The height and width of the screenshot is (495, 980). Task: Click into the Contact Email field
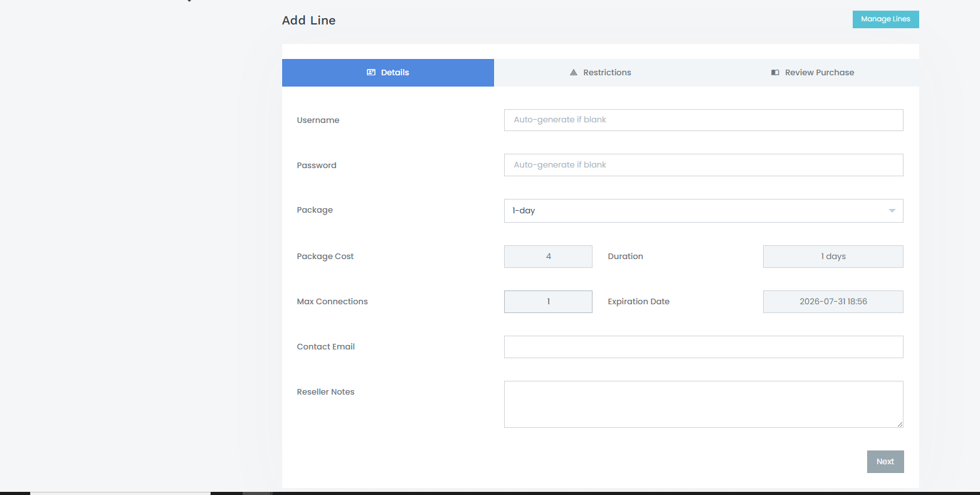pyautogui.click(x=703, y=347)
